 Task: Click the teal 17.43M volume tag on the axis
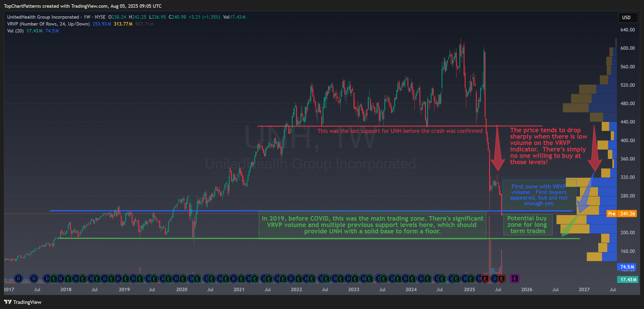pyautogui.click(x=628, y=279)
